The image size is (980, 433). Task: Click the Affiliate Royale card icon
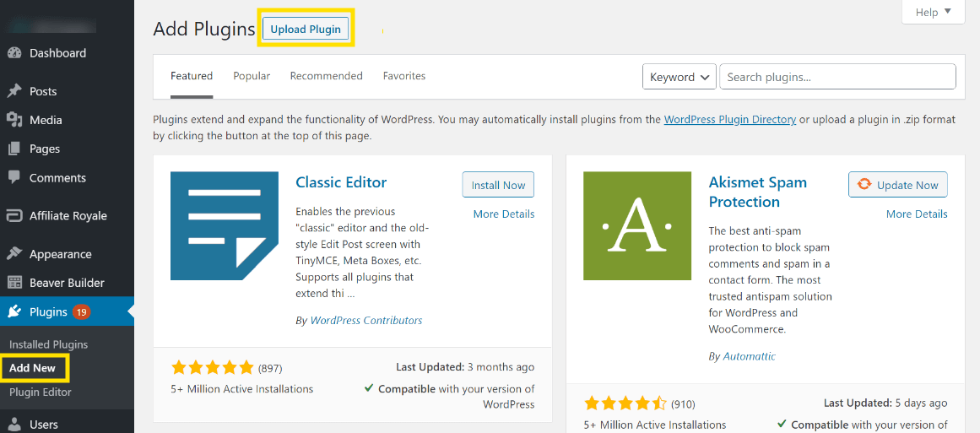click(x=14, y=216)
